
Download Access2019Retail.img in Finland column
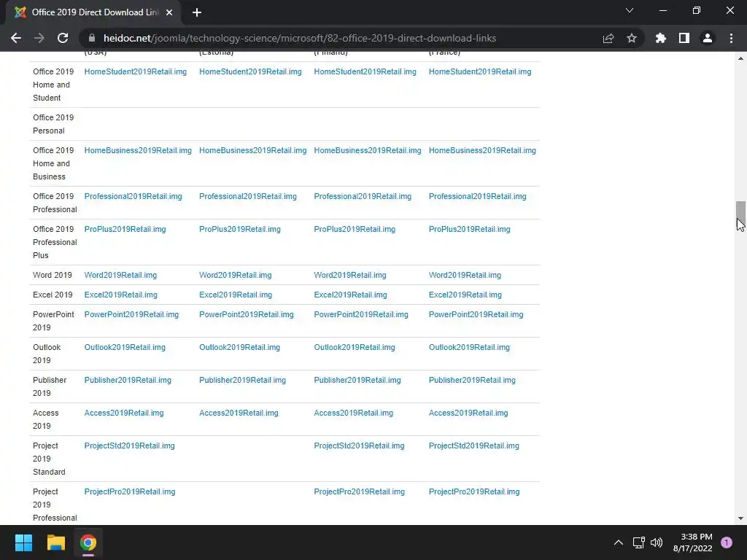click(x=354, y=413)
